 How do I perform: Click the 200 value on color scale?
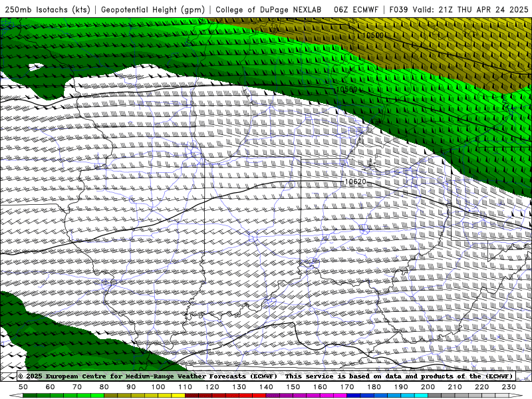click(x=428, y=387)
